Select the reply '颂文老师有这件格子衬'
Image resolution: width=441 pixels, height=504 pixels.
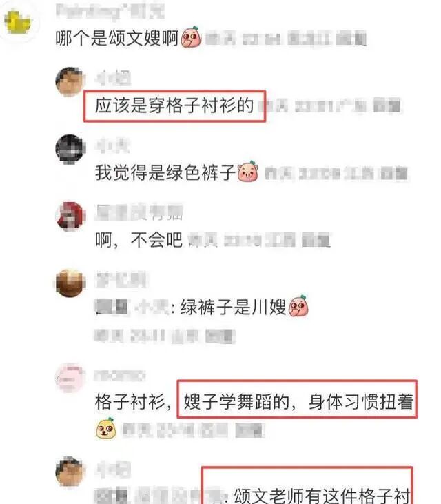click(x=322, y=496)
